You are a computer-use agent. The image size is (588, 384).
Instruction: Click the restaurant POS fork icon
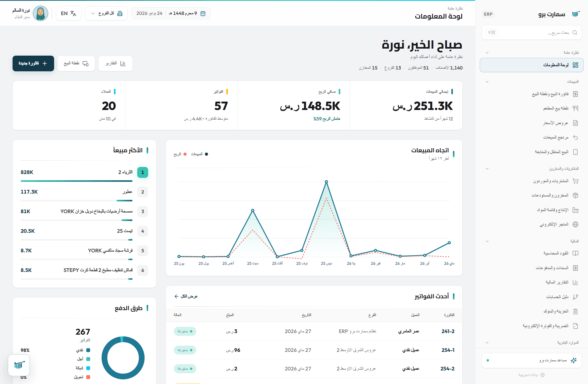(575, 108)
